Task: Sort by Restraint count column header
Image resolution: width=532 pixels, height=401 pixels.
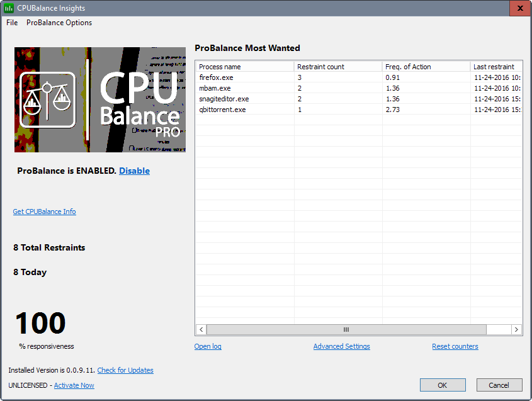Action: coord(338,67)
